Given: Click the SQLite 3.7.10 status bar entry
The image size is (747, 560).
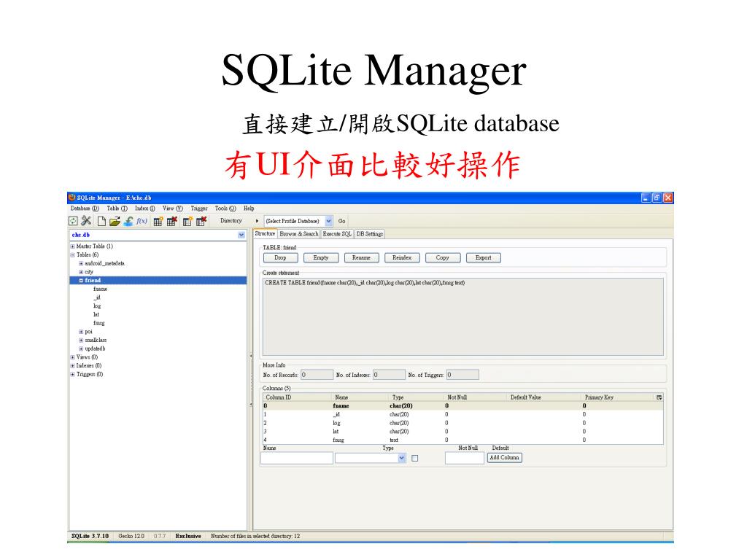Looking at the screenshot, I should tap(90, 537).
